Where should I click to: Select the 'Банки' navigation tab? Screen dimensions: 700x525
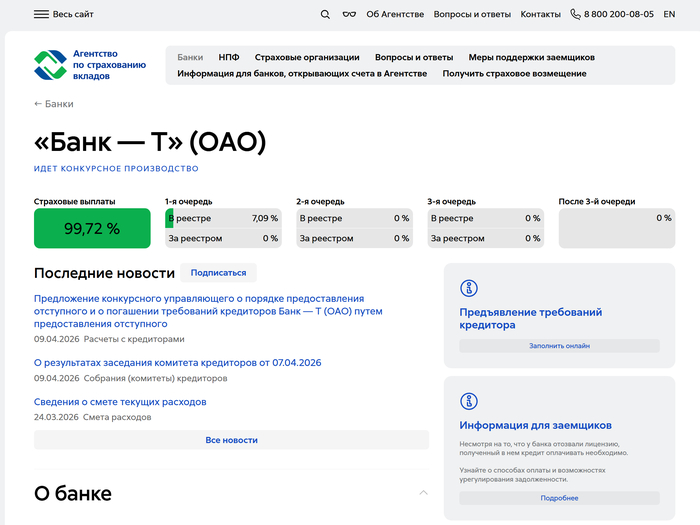tap(190, 57)
